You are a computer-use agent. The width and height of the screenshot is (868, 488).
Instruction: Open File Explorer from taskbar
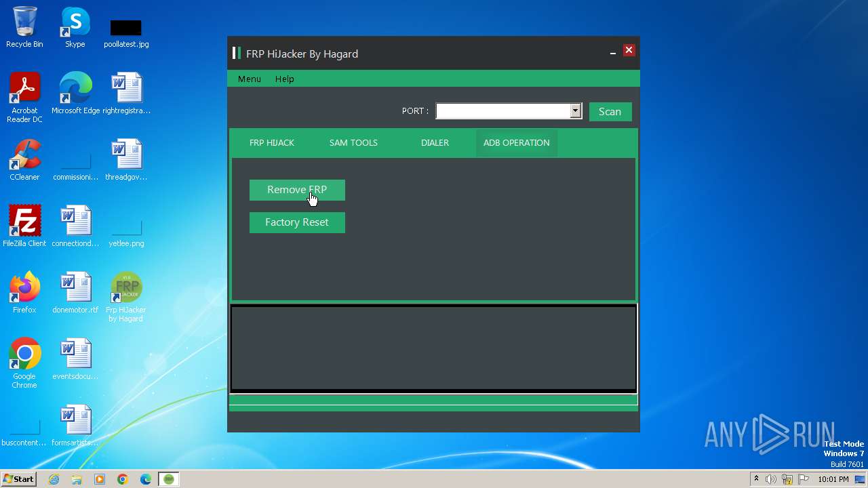(x=77, y=479)
